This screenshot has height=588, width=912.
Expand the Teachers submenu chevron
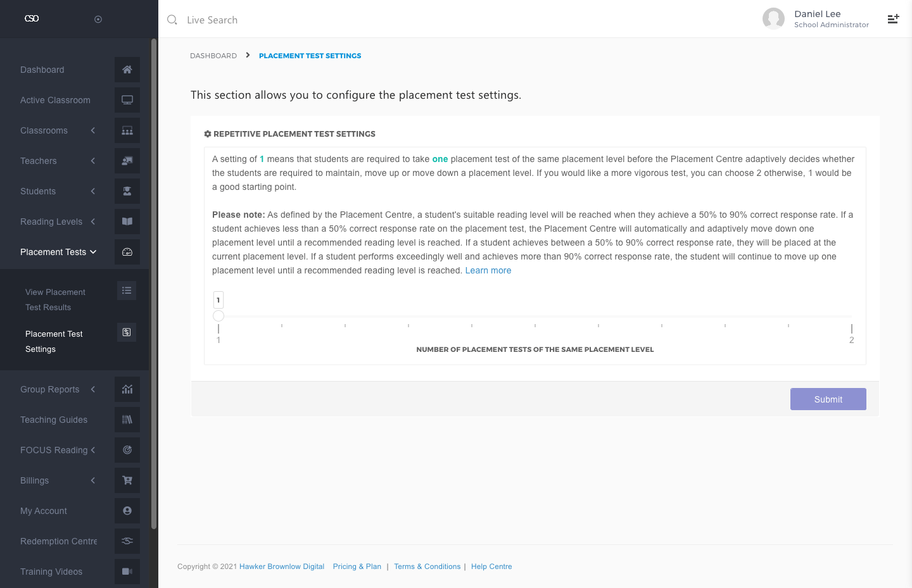pos(93,161)
